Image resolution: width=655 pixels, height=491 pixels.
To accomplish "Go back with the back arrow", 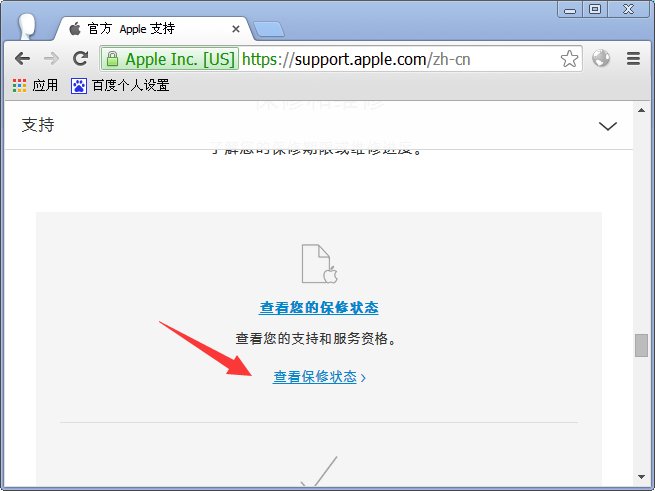I will tap(22, 59).
